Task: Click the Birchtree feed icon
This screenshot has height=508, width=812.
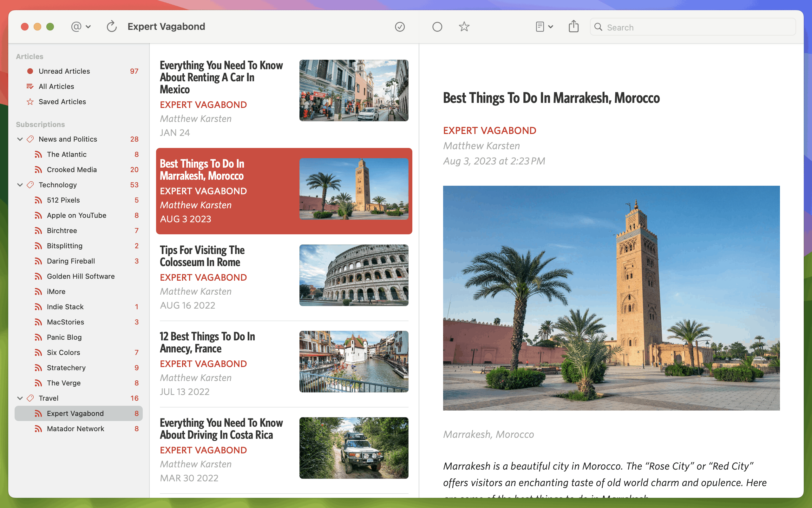Action: pyautogui.click(x=38, y=231)
